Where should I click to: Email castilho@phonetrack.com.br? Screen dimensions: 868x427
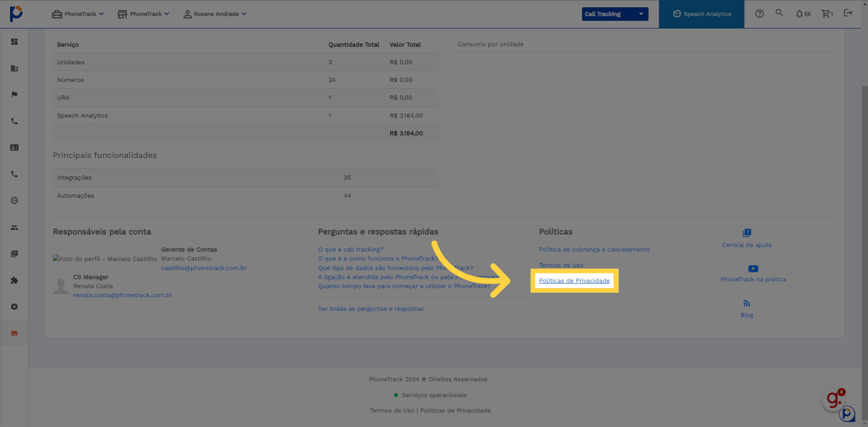click(x=204, y=268)
